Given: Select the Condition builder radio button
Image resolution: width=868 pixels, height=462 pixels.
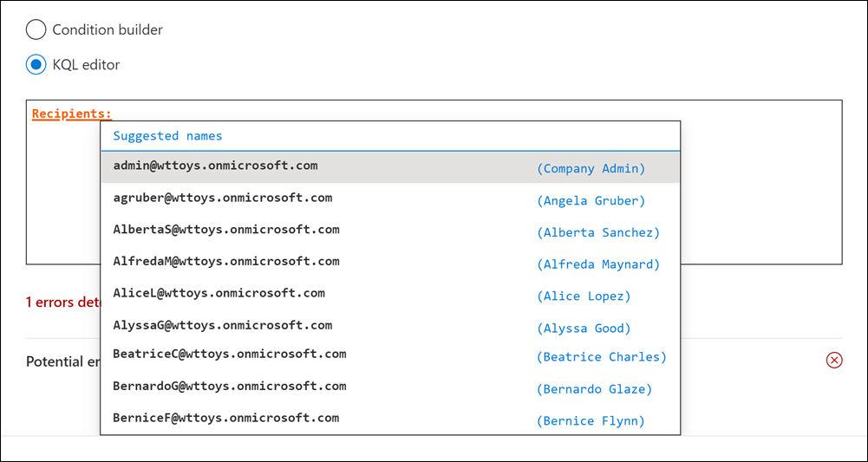Looking at the screenshot, I should 36,30.
